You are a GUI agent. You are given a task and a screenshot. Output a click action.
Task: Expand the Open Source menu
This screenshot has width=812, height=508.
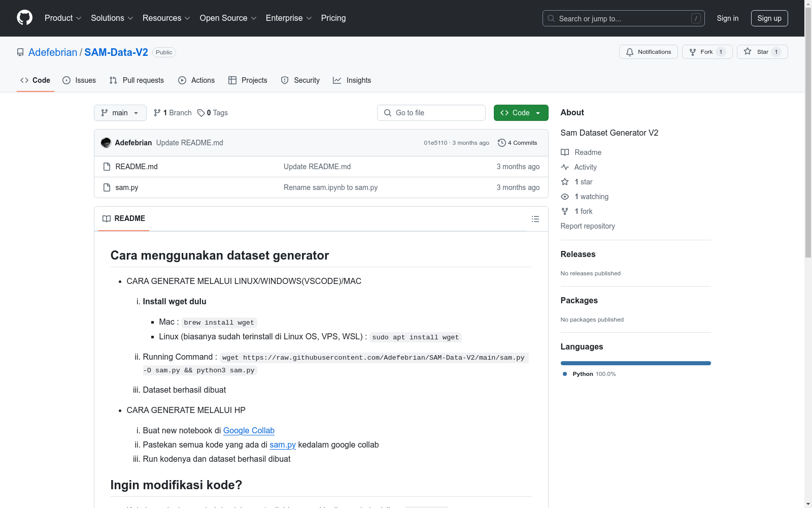tap(228, 18)
